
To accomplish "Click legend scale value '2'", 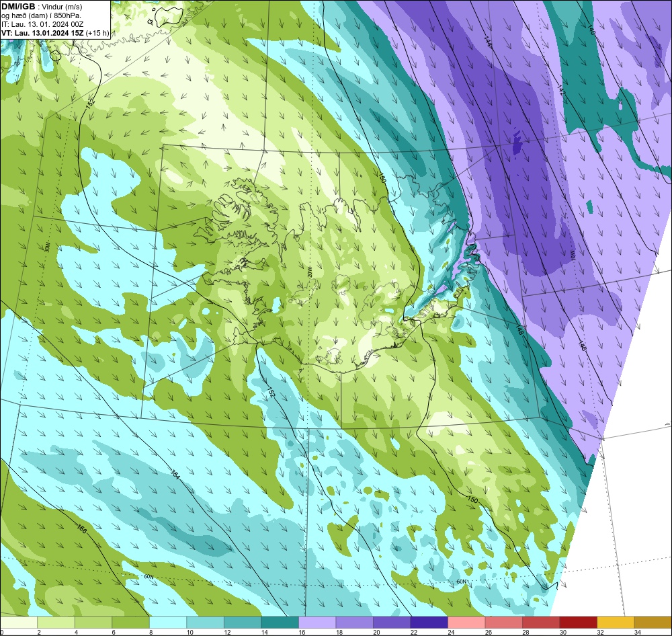I will [x=38, y=632].
